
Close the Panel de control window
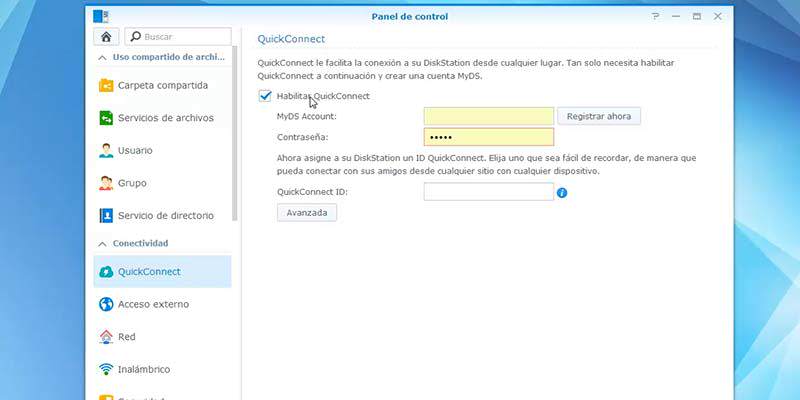coord(717,16)
